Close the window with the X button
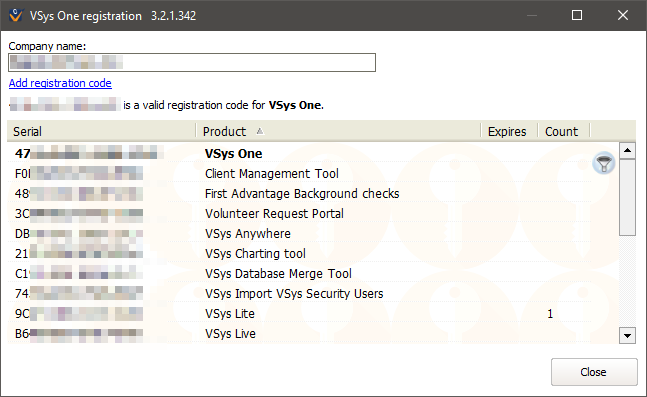The image size is (647, 397). click(623, 15)
